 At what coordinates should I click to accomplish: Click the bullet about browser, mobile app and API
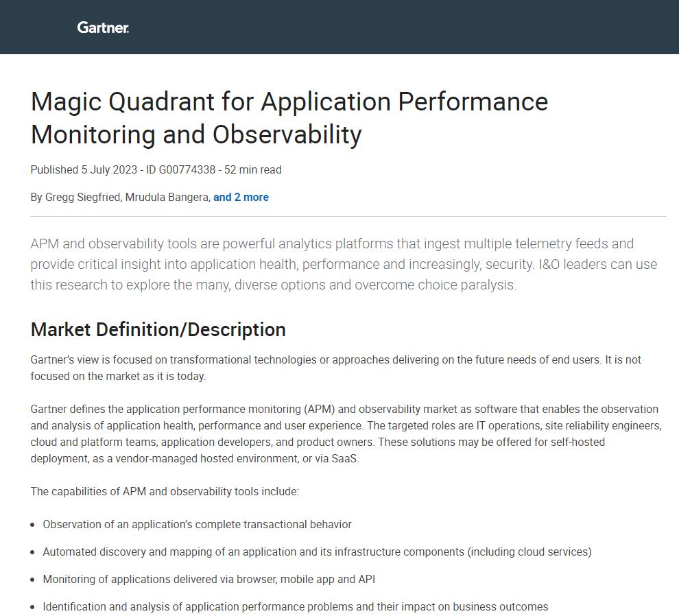tap(209, 580)
